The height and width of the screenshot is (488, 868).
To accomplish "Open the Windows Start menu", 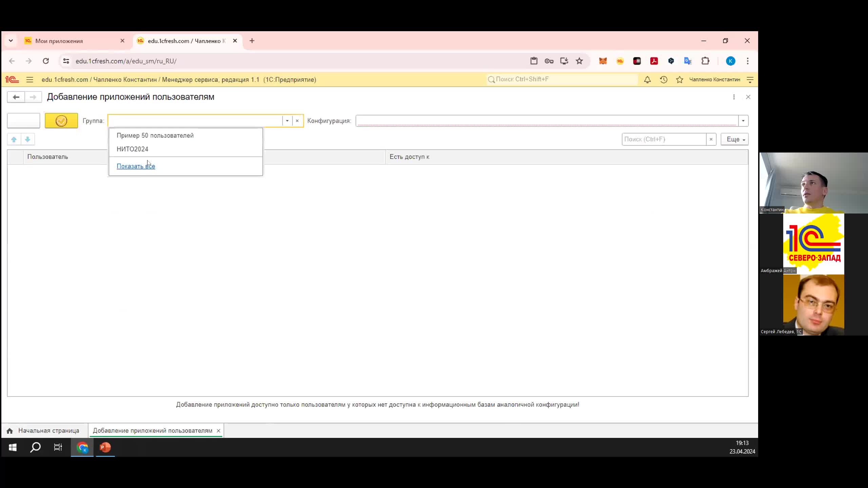I will coord(13,448).
